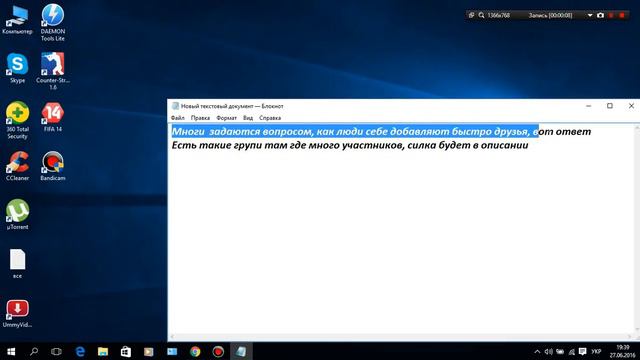
Task: Open the network tray icon
Action: pos(571,351)
